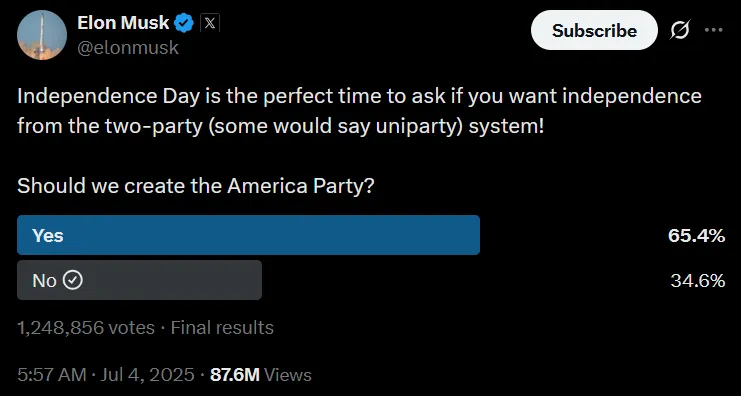741x396 pixels.
Task: Click the 65.4% result percentage
Action: pyautogui.click(x=696, y=235)
